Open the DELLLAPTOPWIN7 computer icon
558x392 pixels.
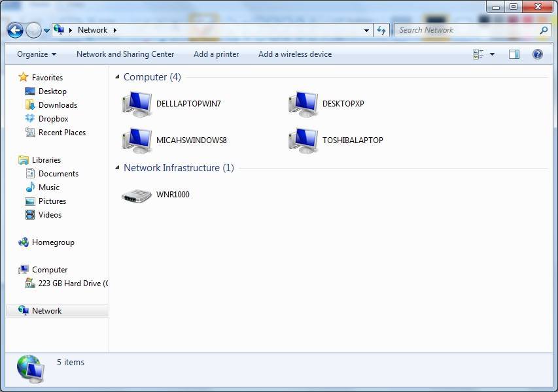137,104
